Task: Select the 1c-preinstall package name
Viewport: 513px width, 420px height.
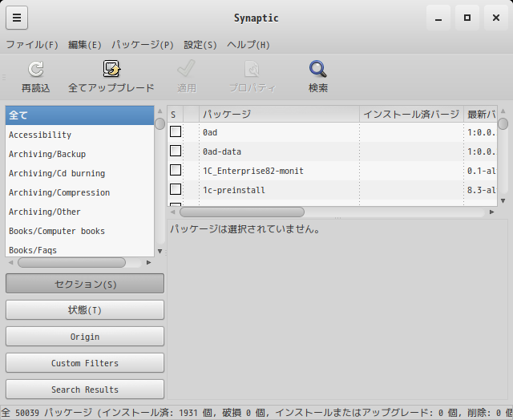Action: pyautogui.click(x=234, y=191)
